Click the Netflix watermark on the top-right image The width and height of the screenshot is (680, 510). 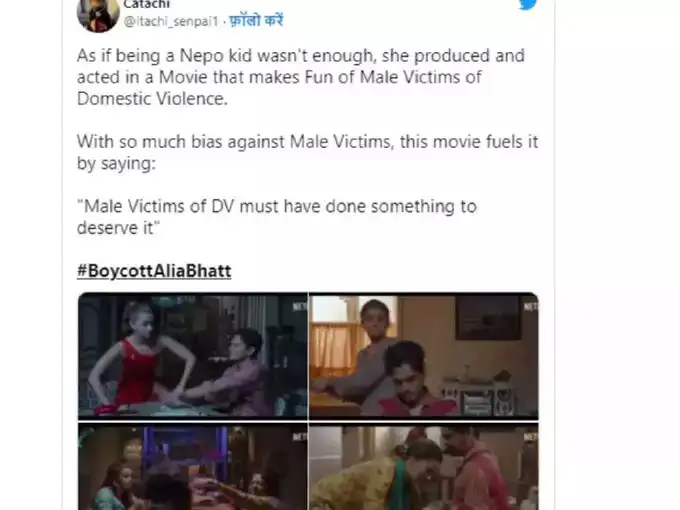530,306
